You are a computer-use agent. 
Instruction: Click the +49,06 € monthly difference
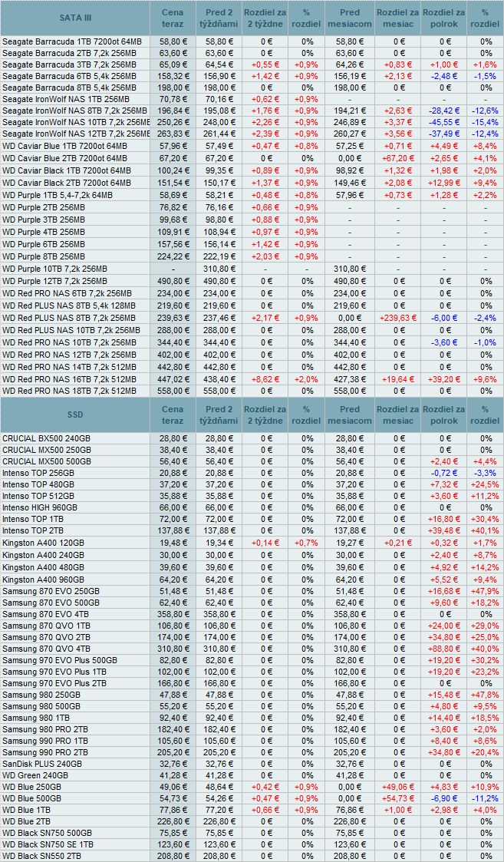[400, 788]
